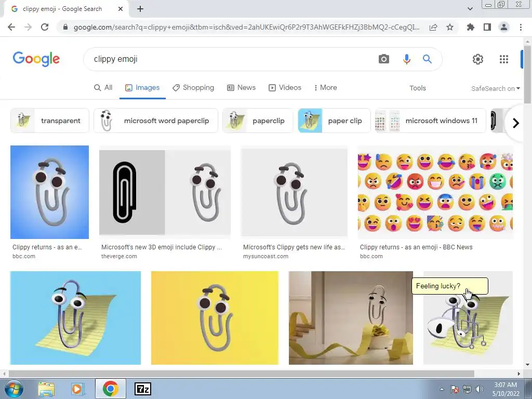Open the Chrome profile avatar

[x=504, y=27]
